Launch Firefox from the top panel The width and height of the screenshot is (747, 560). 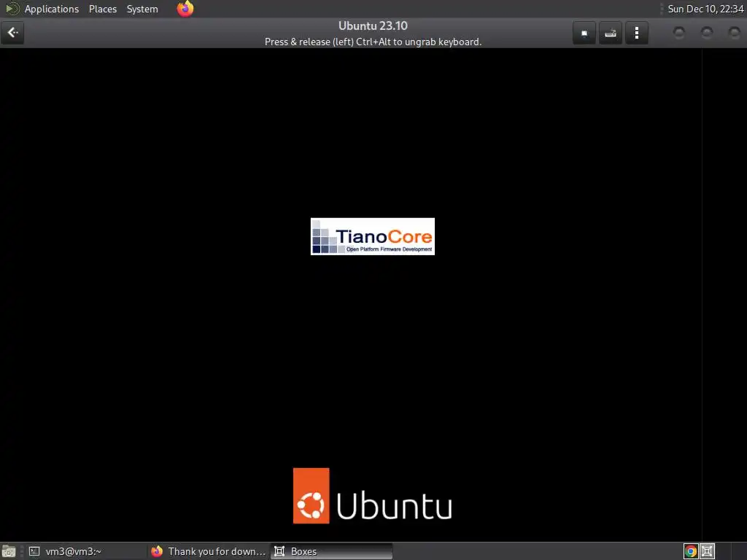click(x=185, y=9)
